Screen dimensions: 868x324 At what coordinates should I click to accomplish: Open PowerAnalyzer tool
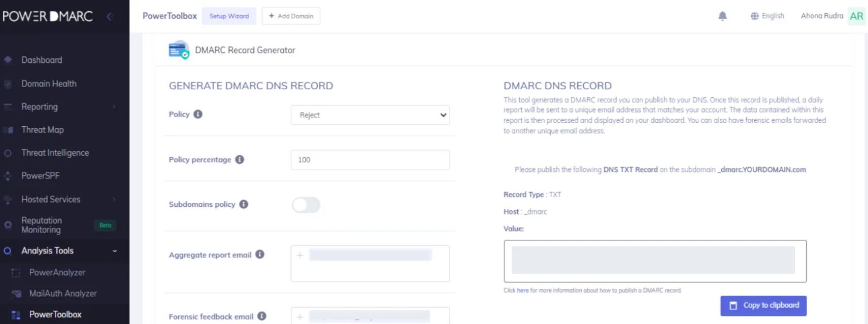tap(57, 273)
